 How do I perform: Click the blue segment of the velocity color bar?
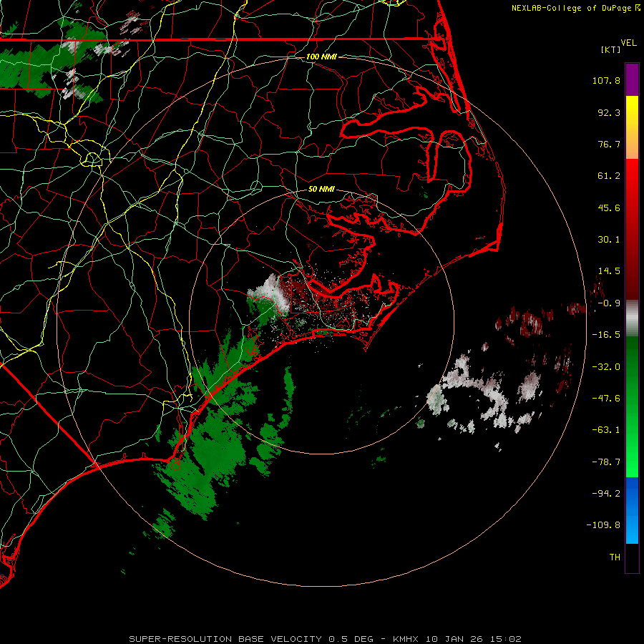click(x=632, y=510)
